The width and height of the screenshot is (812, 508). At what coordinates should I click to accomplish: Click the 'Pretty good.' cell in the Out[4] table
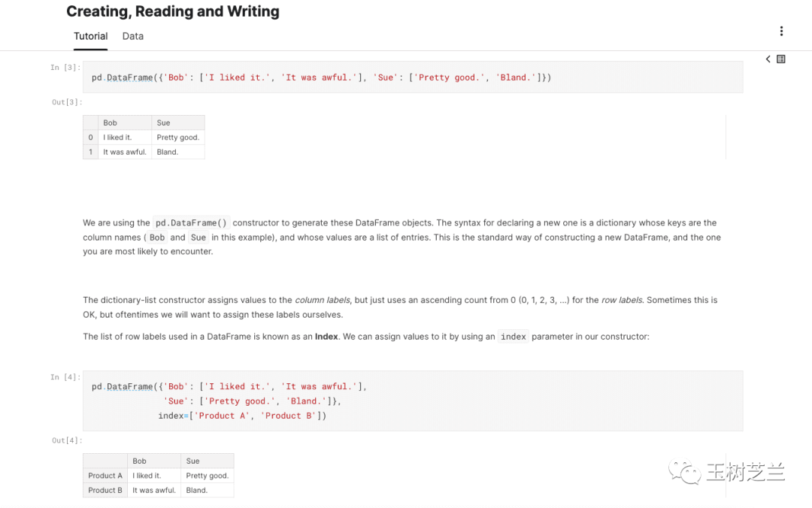coord(207,476)
